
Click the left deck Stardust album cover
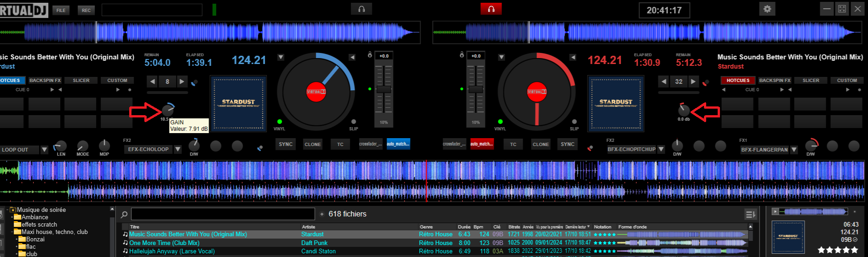pyautogui.click(x=238, y=104)
